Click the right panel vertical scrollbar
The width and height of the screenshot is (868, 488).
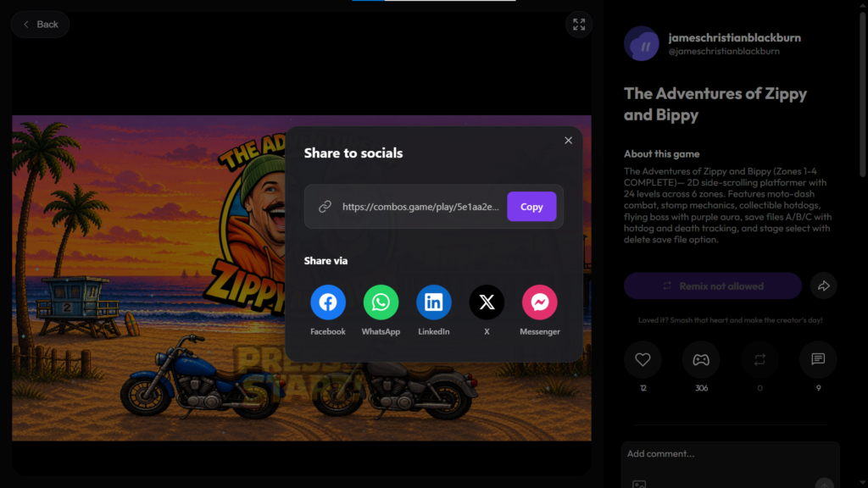863,94
